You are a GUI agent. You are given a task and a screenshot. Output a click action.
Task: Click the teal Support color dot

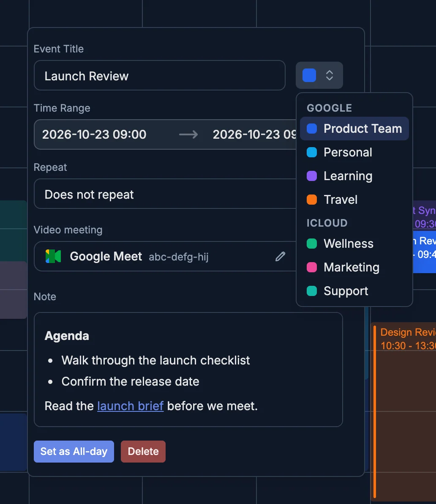point(312,291)
